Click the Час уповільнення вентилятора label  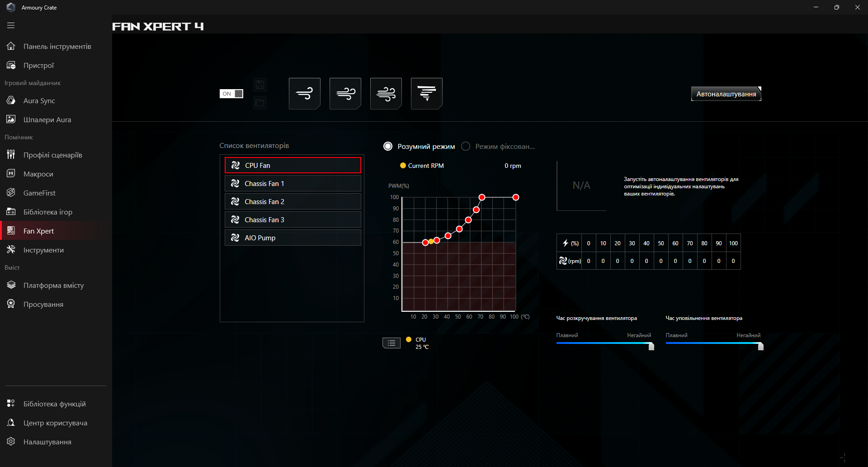704,318
